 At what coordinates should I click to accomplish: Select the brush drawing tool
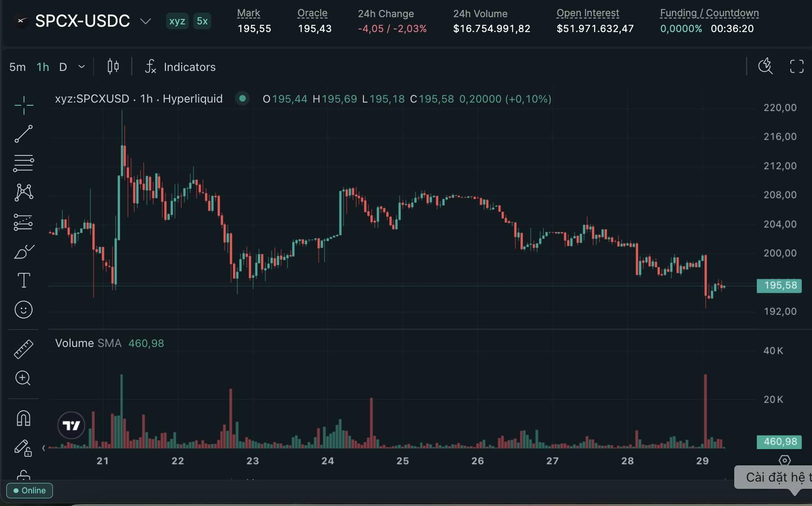click(x=24, y=252)
